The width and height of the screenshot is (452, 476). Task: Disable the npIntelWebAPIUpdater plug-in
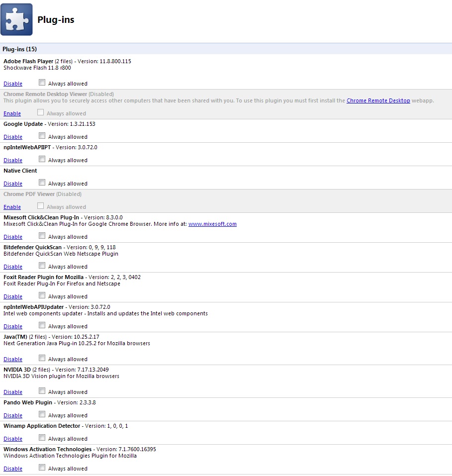13,326
